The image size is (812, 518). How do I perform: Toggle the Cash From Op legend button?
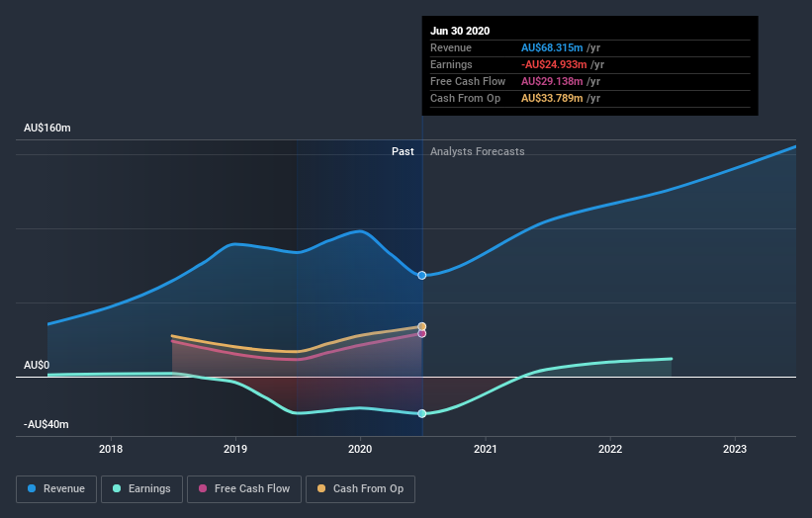point(360,489)
